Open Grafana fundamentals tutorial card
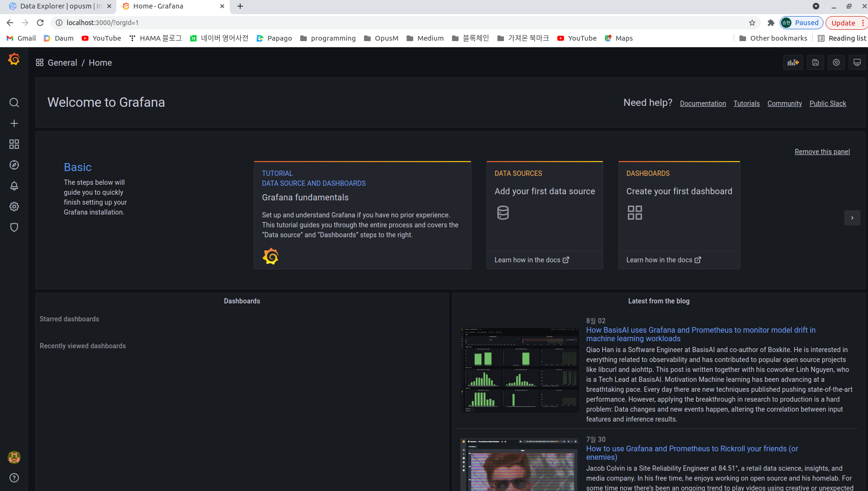This screenshot has width=868, height=491. [x=363, y=215]
